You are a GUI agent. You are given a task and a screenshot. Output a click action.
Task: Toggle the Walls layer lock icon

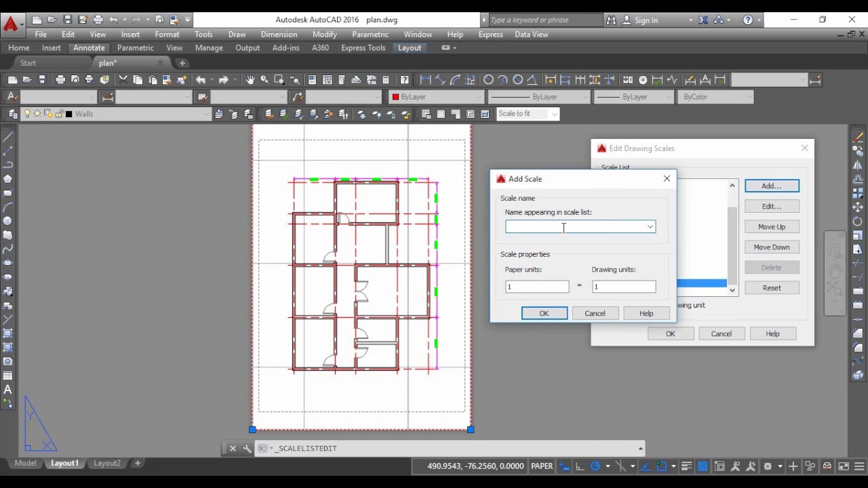click(60, 114)
